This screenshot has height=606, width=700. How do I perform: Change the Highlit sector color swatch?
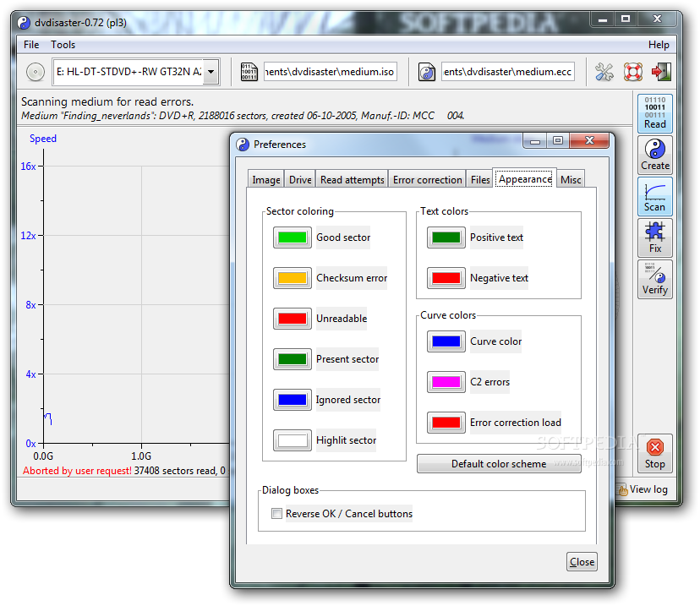pos(293,440)
